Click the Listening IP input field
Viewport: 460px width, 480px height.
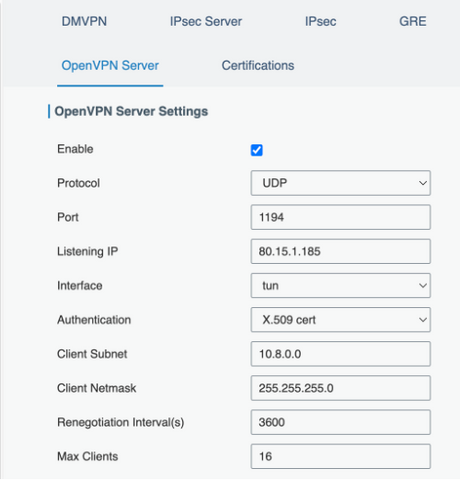pyautogui.click(x=341, y=251)
